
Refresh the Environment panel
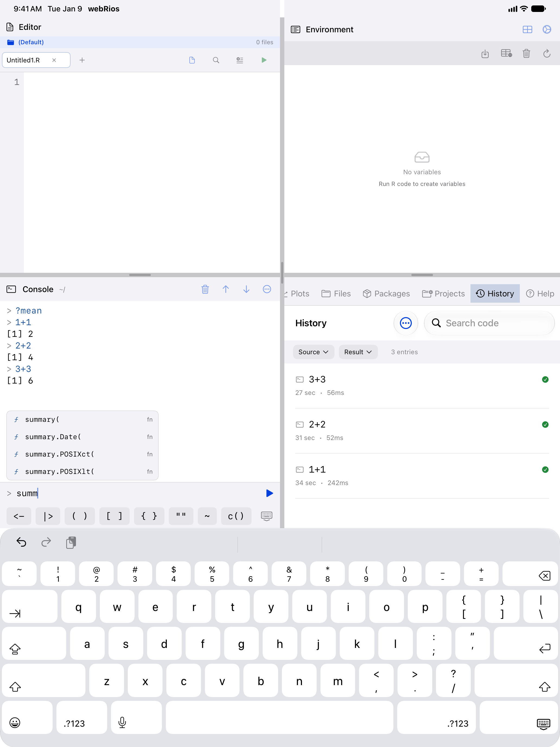[547, 53]
